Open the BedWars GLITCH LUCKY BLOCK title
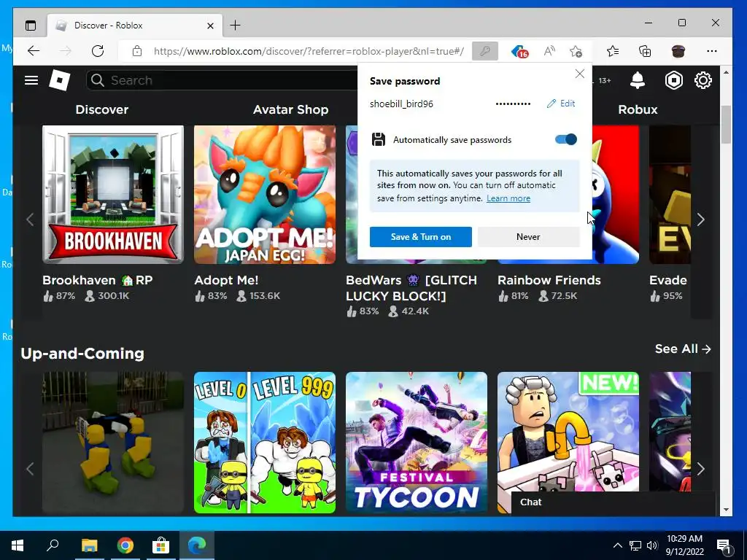The height and width of the screenshot is (560, 747). 411,287
